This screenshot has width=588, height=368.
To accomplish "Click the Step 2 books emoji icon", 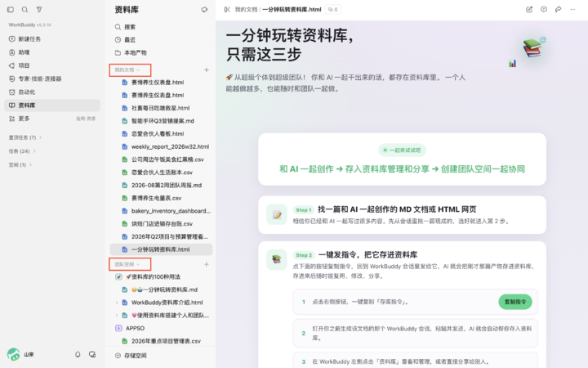I will click(x=277, y=259).
